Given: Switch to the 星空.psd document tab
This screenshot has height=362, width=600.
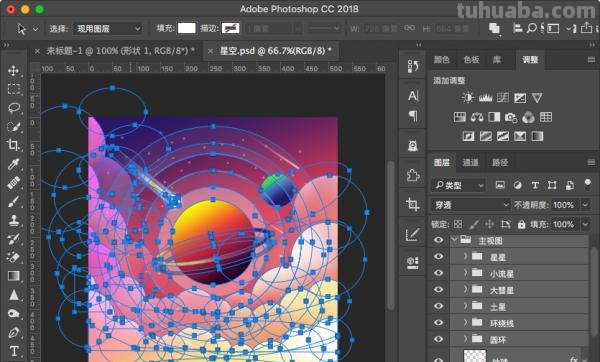Looking at the screenshot, I should click(x=276, y=51).
